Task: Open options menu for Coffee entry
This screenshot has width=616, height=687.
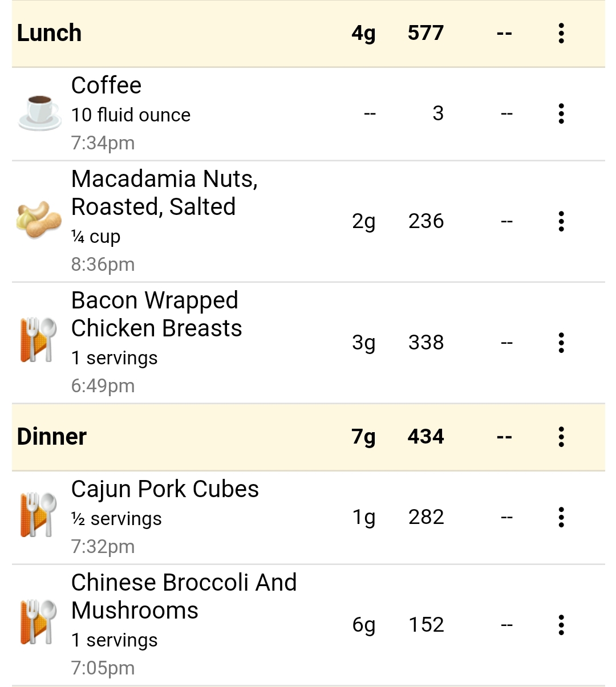Action: 561,113
